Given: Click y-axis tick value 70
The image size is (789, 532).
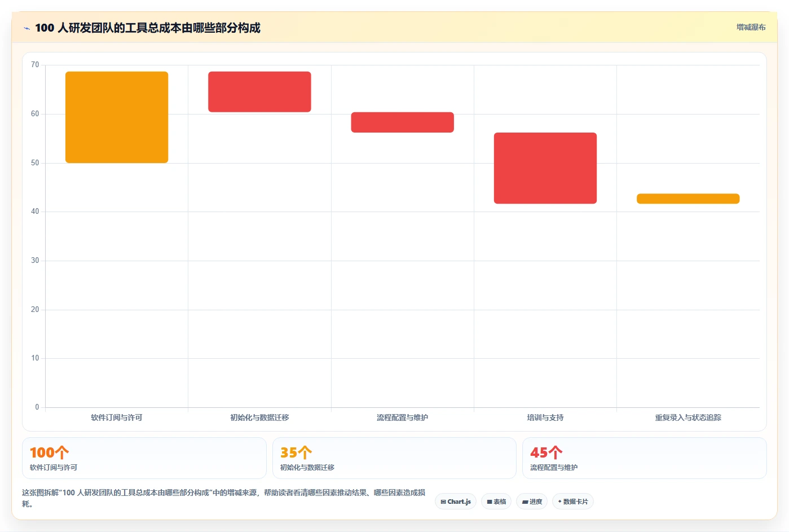Looking at the screenshot, I should click(35, 65).
